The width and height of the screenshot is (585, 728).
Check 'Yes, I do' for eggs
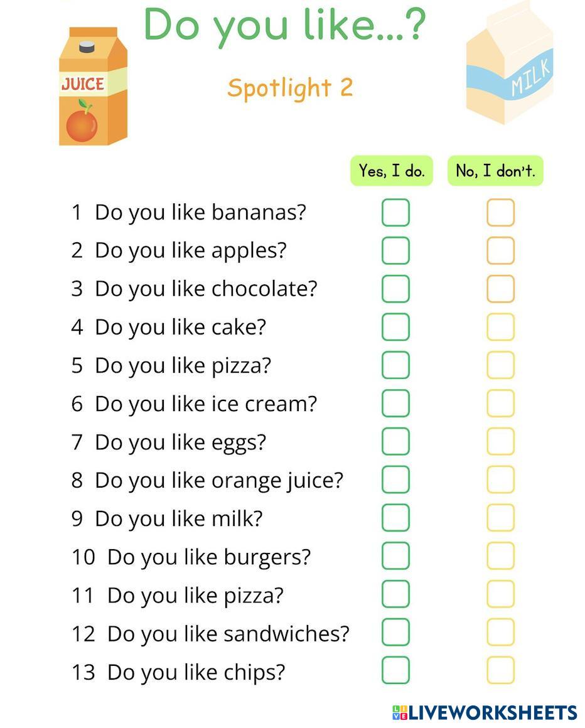tap(395, 442)
